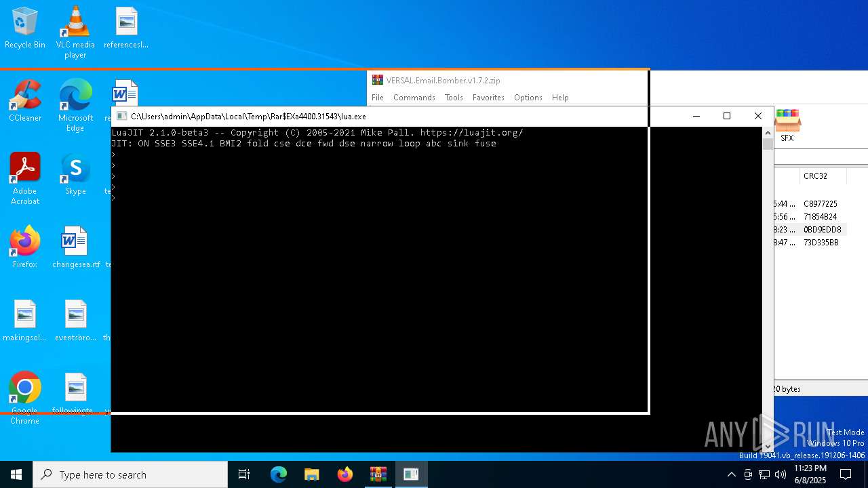
Task: Close the lua.exe console window
Action: point(758,116)
